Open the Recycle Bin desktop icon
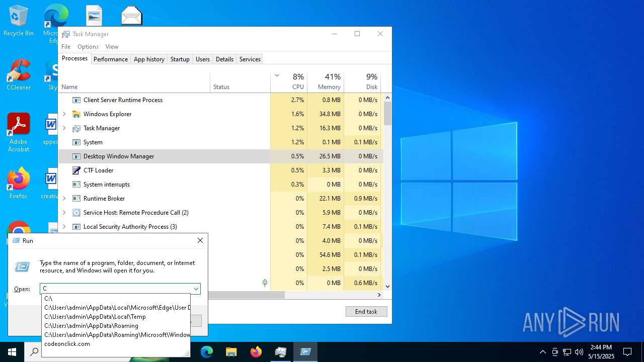This screenshot has height=362, width=644. click(19, 21)
